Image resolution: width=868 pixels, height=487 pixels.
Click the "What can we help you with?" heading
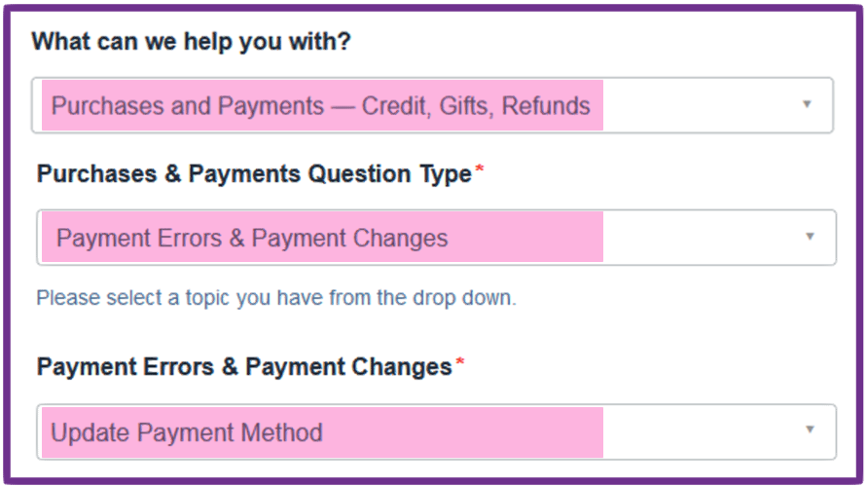pos(191,42)
